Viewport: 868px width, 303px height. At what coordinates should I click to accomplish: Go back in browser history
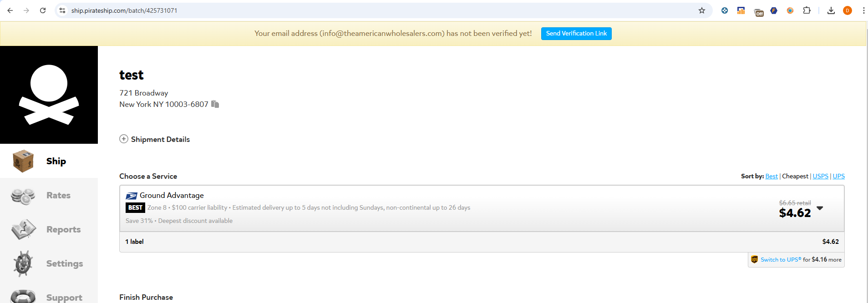[x=10, y=10]
